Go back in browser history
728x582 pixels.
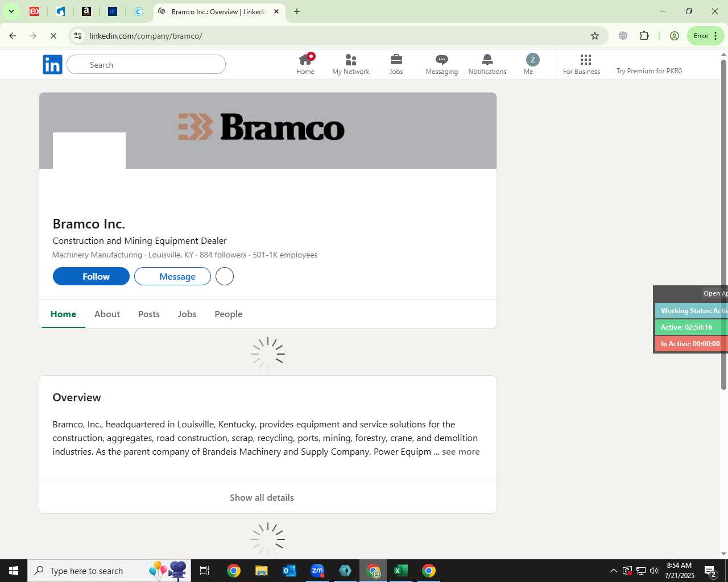[x=13, y=36]
